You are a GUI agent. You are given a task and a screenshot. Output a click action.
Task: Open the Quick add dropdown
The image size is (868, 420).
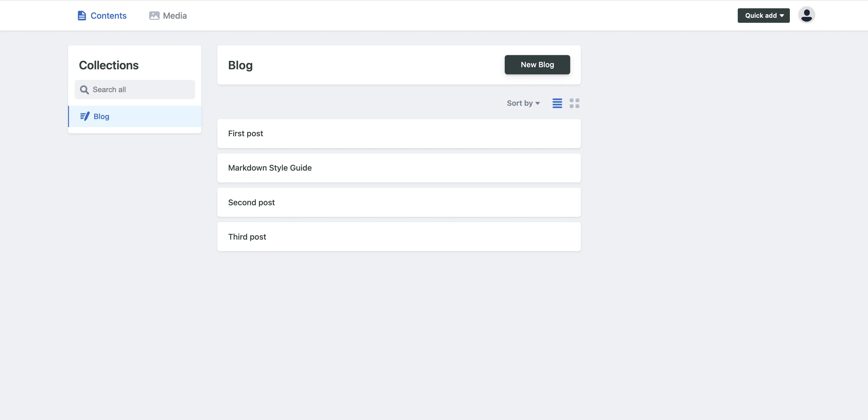[763, 15]
